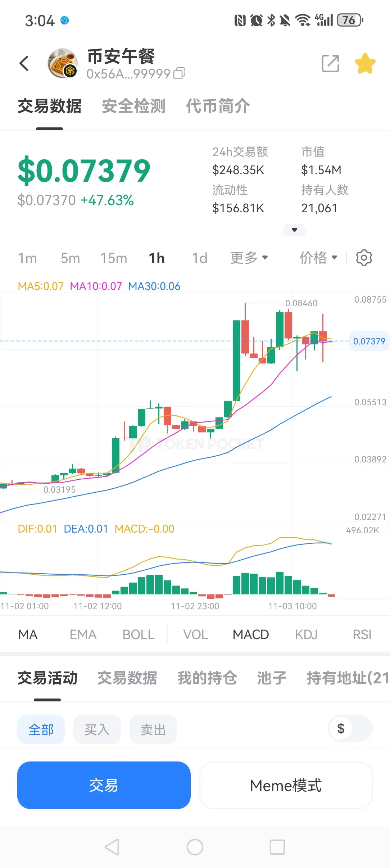Tap the battery 76 status icon
Image resolution: width=390 pixels, height=868 pixels.
[x=350, y=20]
